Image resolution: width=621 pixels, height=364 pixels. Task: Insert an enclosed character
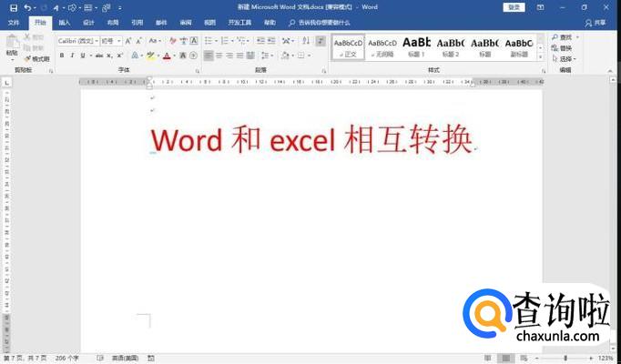[193, 56]
